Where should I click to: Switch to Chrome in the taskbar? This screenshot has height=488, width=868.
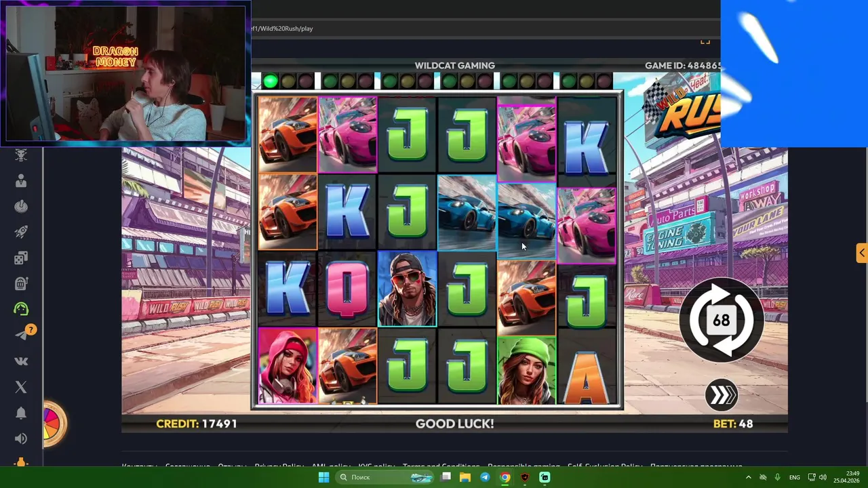[x=505, y=477]
